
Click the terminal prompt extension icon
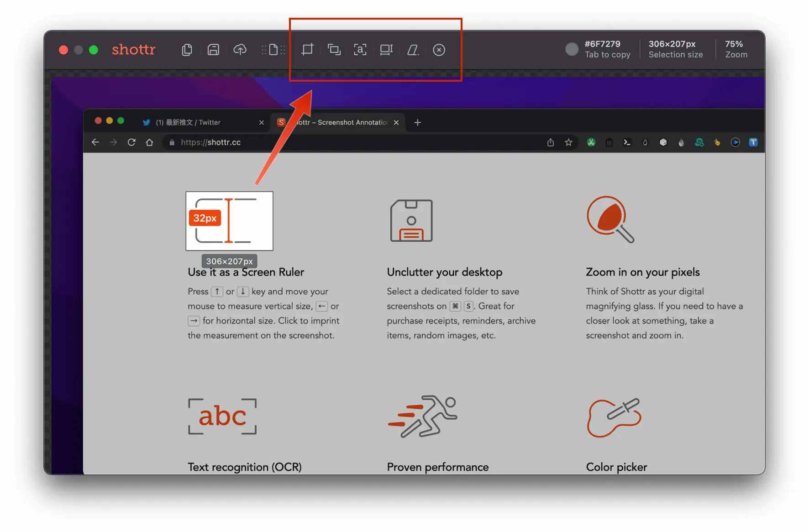tap(627, 142)
